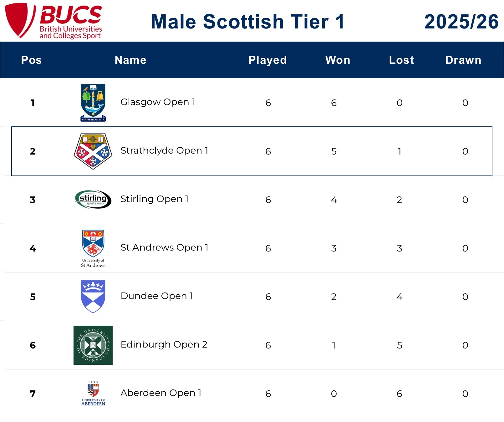Click the BUCS logo
This screenshot has width=504, height=422.
tap(54, 21)
